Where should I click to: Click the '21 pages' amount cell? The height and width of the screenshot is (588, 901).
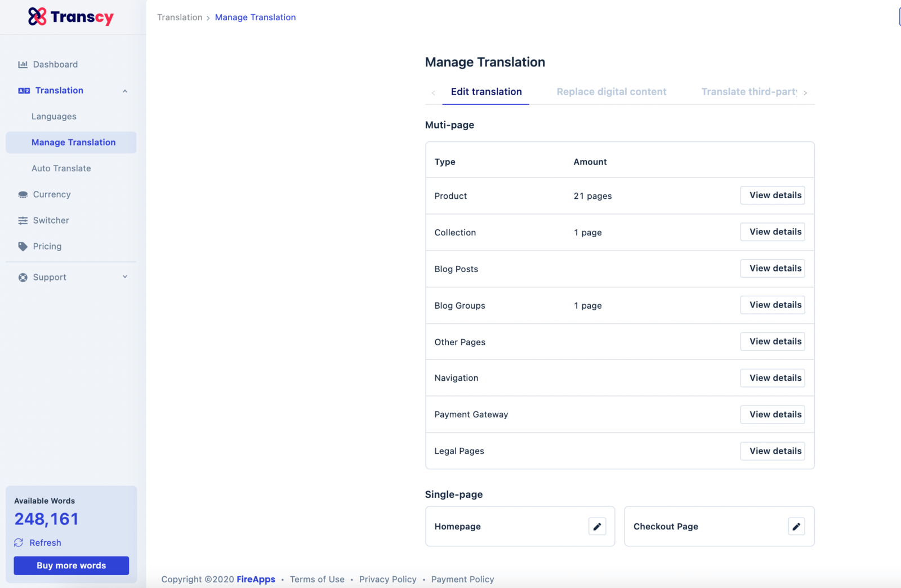592,196
